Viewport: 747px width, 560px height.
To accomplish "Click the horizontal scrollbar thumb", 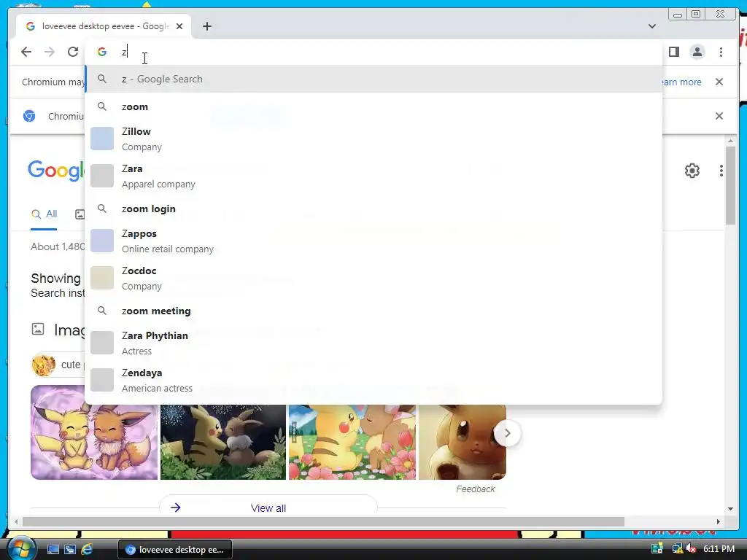I will (x=323, y=522).
